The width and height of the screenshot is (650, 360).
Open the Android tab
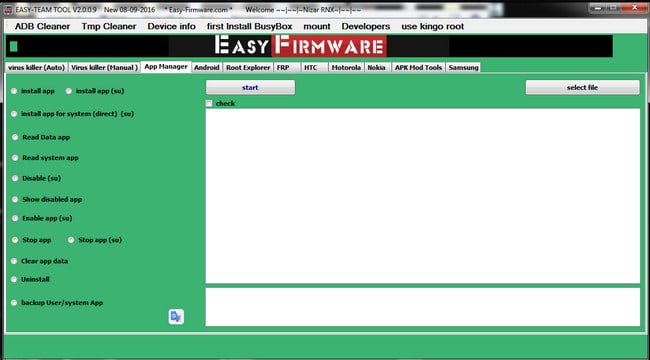point(206,68)
